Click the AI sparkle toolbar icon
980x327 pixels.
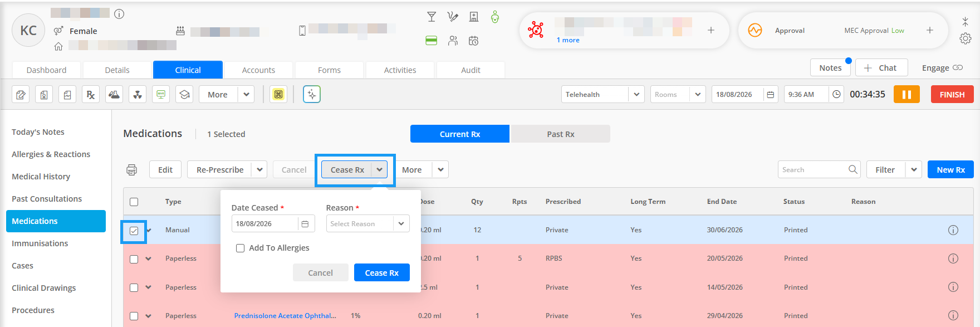312,94
